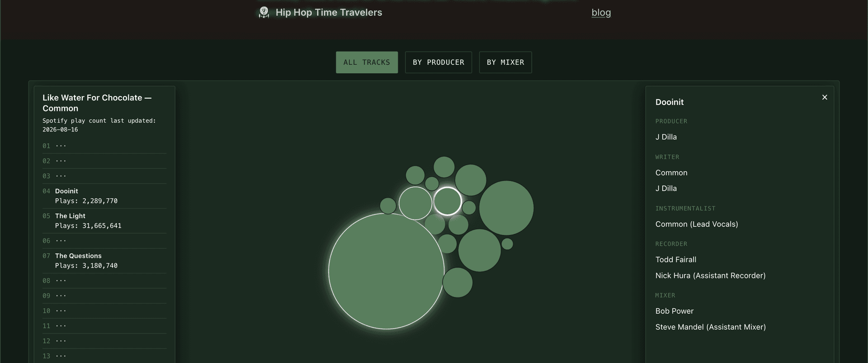Expand collapsed track 13 row

(104, 356)
